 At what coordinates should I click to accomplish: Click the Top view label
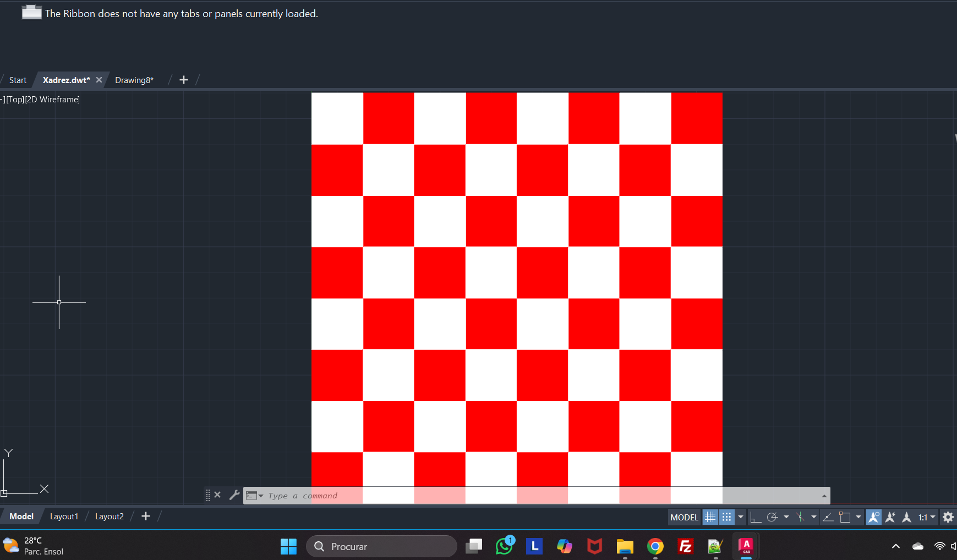15,100
